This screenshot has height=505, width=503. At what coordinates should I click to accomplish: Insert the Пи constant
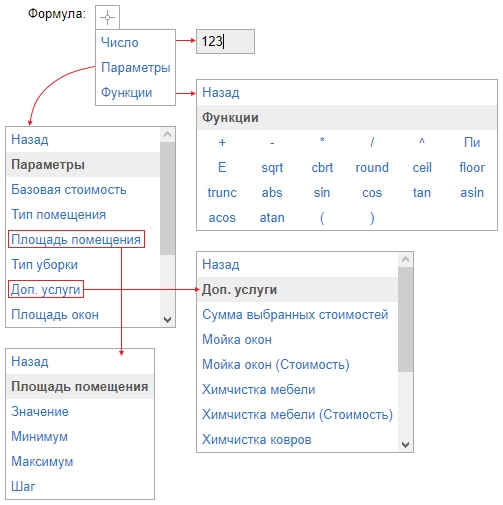pos(472,143)
